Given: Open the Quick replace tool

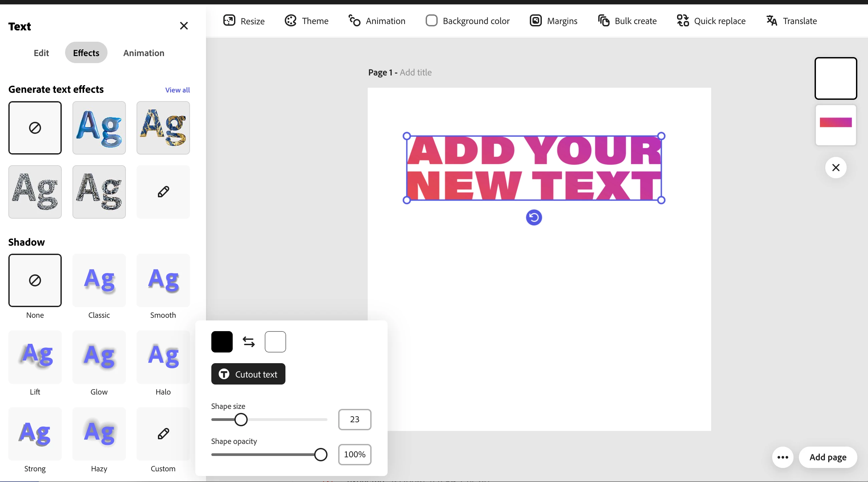Looking at the screenshot, I should tap(711, 21).
